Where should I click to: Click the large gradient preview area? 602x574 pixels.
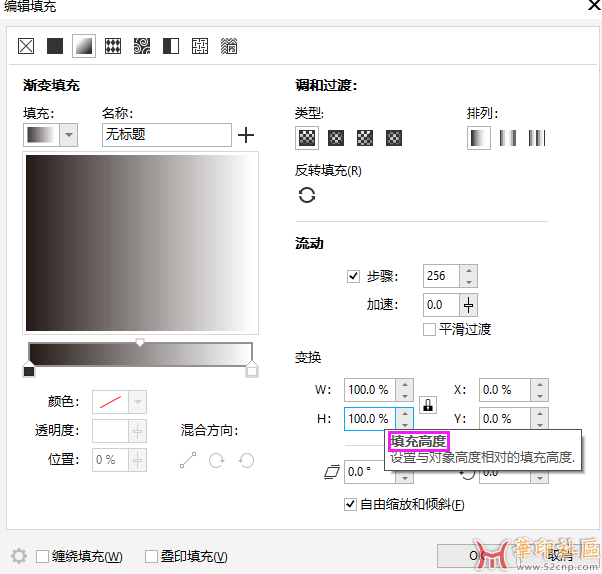[x=141, y=243]
